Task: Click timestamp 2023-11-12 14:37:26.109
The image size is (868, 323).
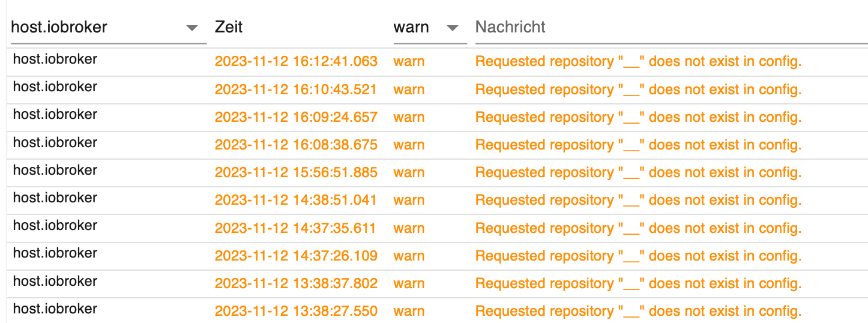Action: tap(296, 256)
